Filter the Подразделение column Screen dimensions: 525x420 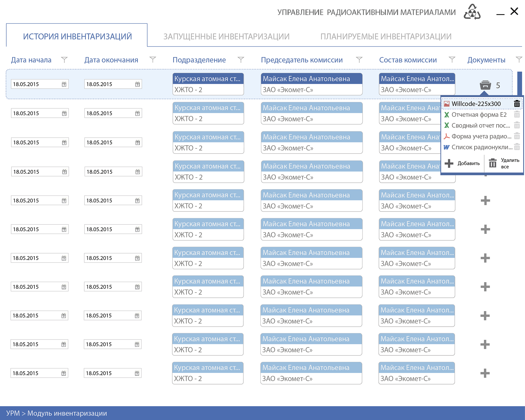(x=241, y=60)
